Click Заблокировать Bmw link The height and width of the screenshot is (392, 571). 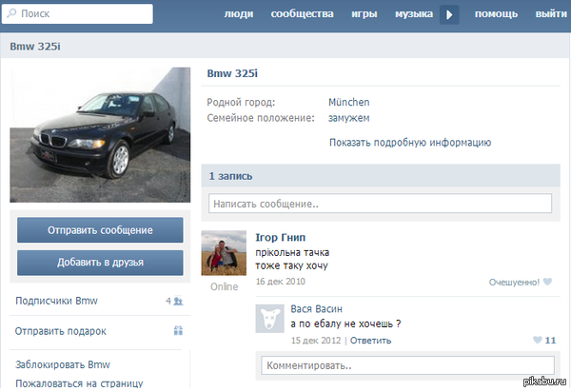click(x=63, y=364)
